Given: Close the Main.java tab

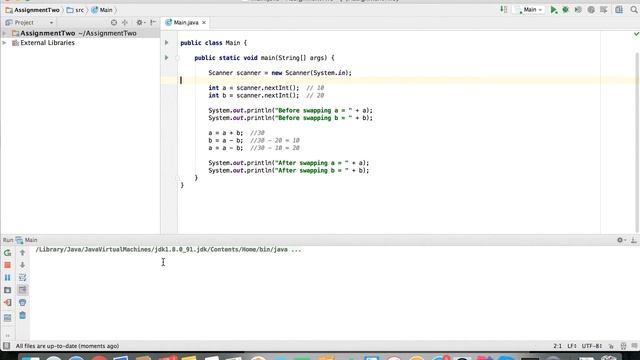Looking at the screenshot, I should (x=204, y=22).
